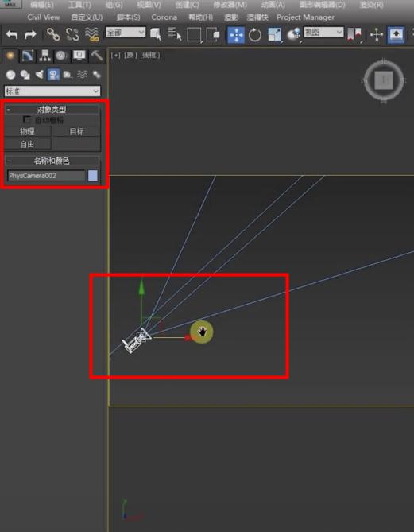Click the PhysCamera002 name field
The height and width of the screenshot is (532, 414).
[46, 176]
